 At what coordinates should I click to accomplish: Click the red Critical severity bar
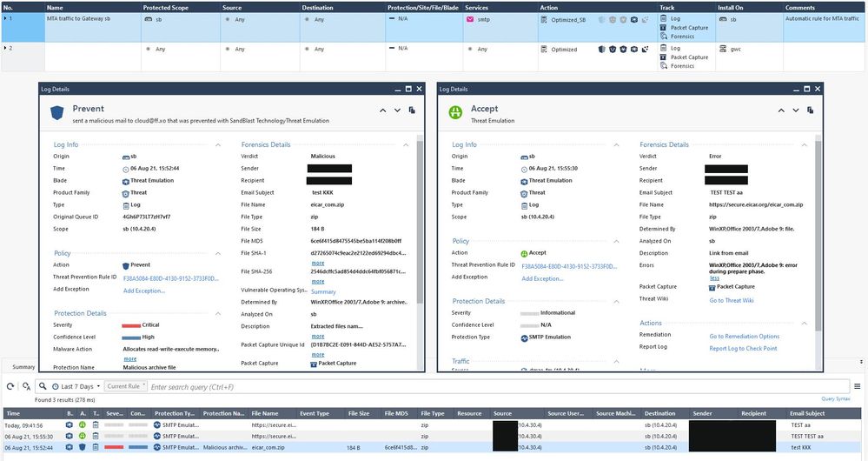pos(131,325)
